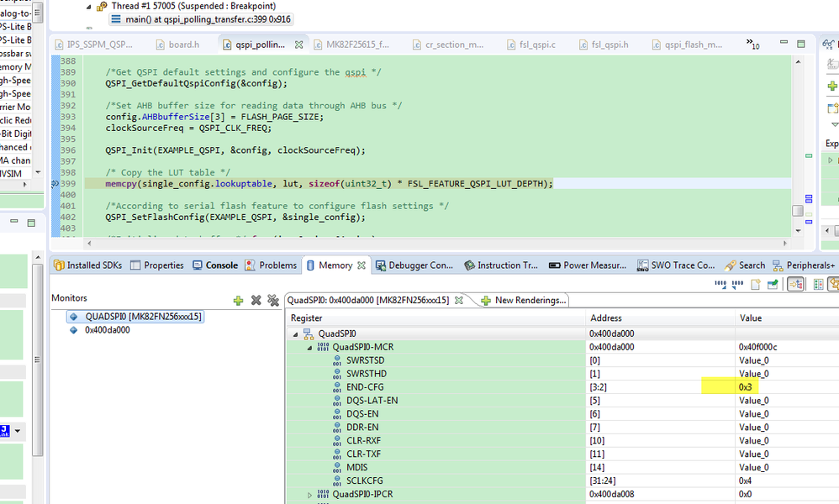Switch to the Search tab
839x504 pixels.
745,265
